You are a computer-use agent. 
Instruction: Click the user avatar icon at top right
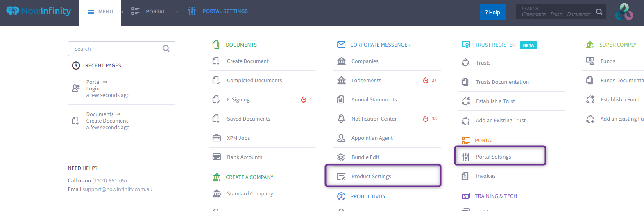[x=624, y=12]
